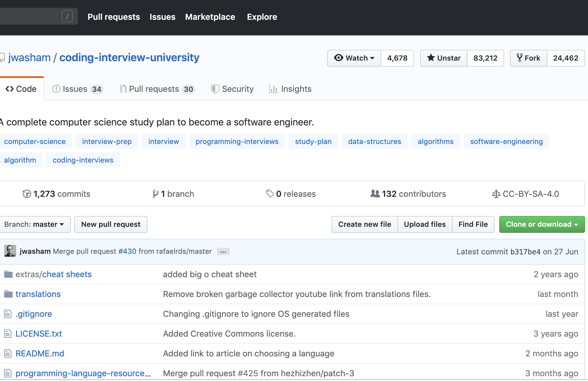Screen dimensions: 588x381
Task: Click the folder icon for extras/cheat sheets
Action: [x=8, y=274]
